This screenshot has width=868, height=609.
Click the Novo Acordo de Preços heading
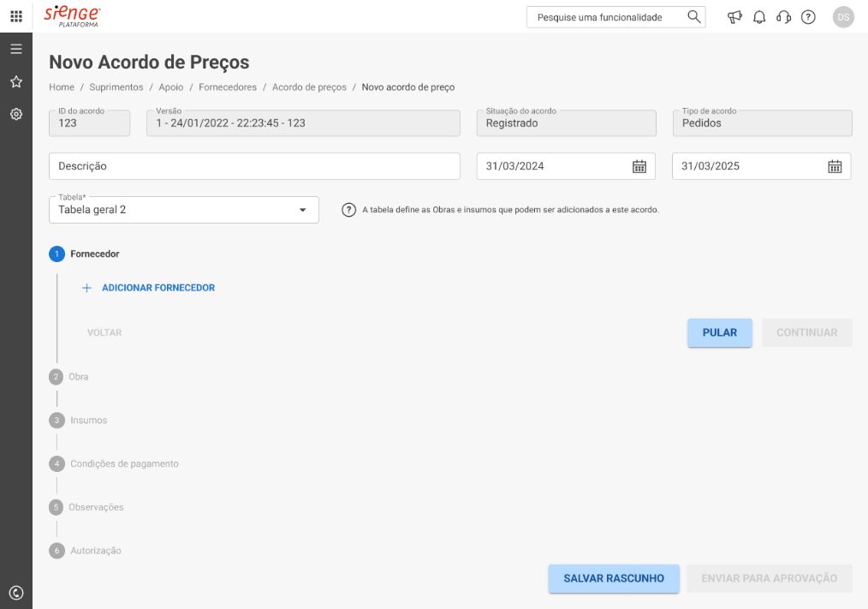click(x=149, y=62)
